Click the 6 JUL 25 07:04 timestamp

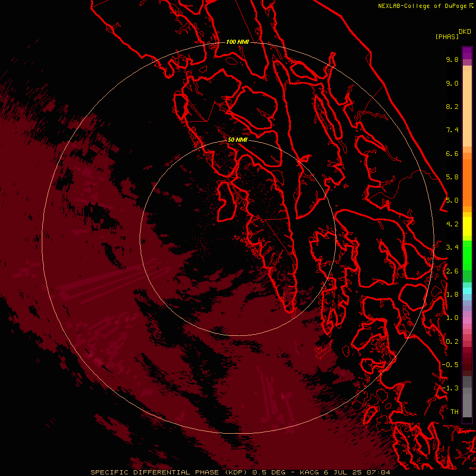(356, 472)
